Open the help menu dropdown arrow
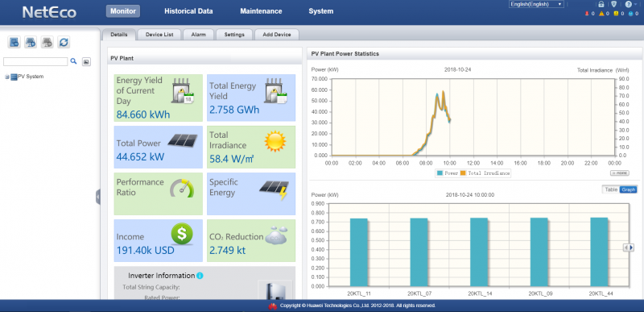This screenshot has width=644, height=312. click(x=635, y=5)
